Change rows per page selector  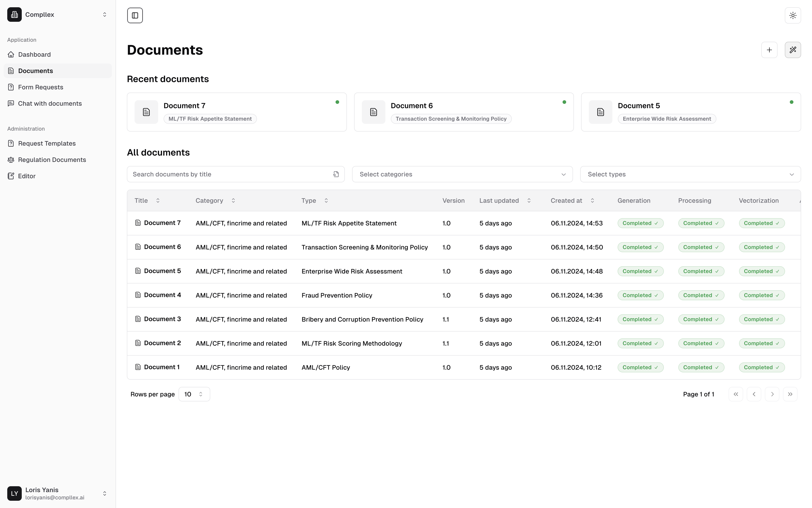[x=194, y=394]
